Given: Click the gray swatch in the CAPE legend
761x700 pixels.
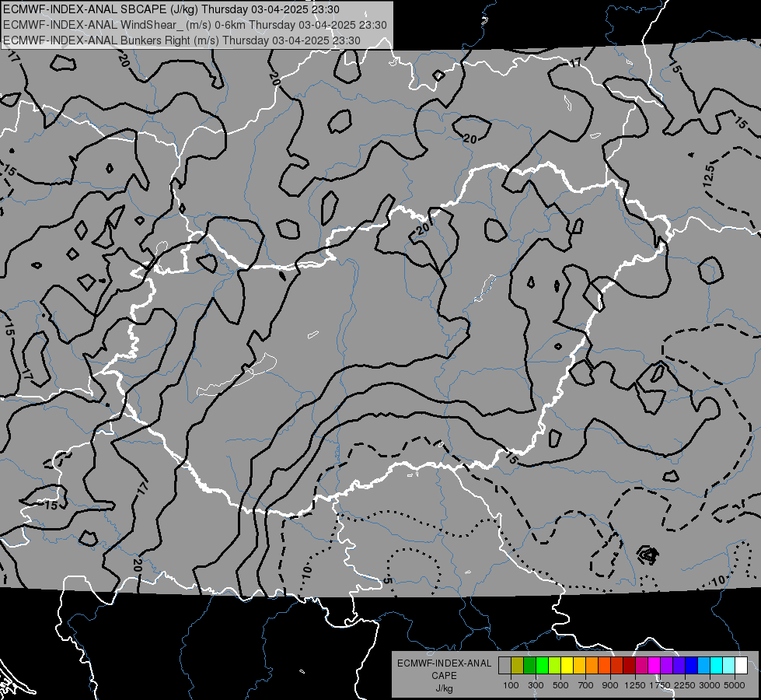Looking at the screenshot, I should click(x=504, y=666).
